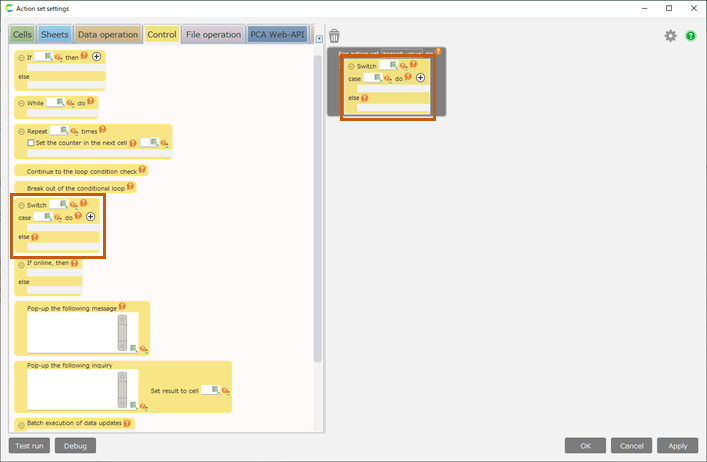The width and height of the screenshot is (707, 462).
Task: Click the Apply button
Action: pyautogui.click(x=677, y=446)
